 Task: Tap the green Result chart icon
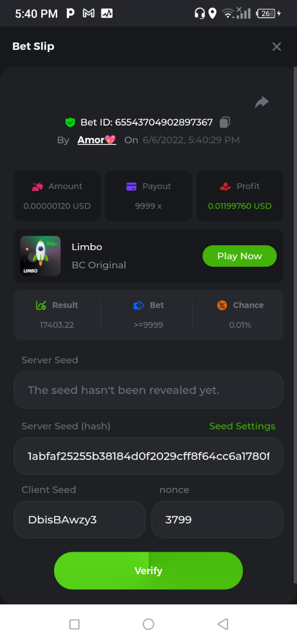tap(41, 305)
